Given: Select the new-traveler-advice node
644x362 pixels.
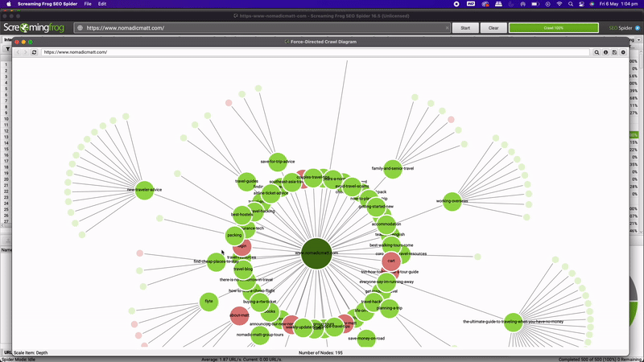Looking at the screenshot, I should point(144,190).
